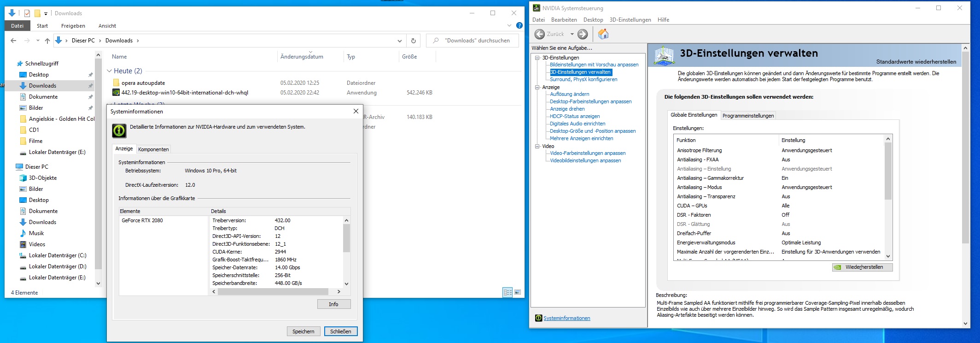Image resolution: width=980 pixels, height=343 pixels.
Task: Open 3D-Objekte in navigation pane
Action: [43, 178]
